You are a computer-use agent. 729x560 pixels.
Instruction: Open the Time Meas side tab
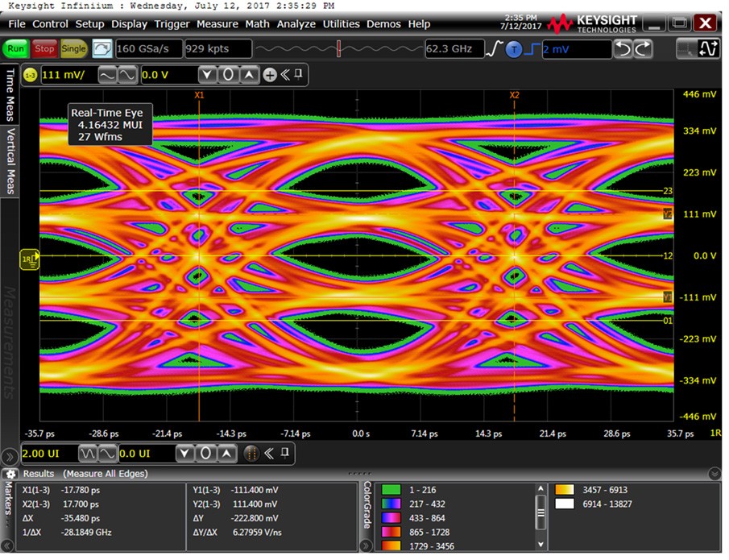[10, 94]
